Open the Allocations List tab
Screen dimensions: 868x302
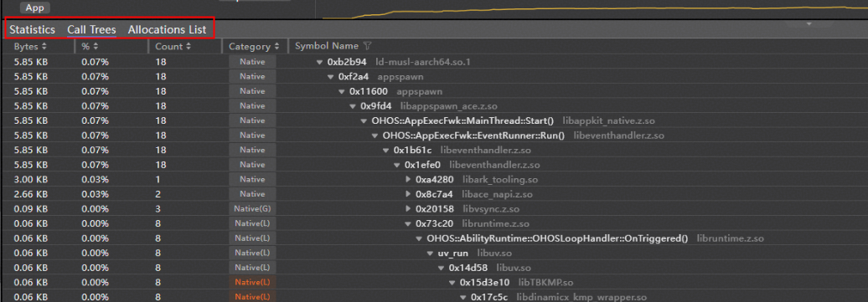point(168,30)
